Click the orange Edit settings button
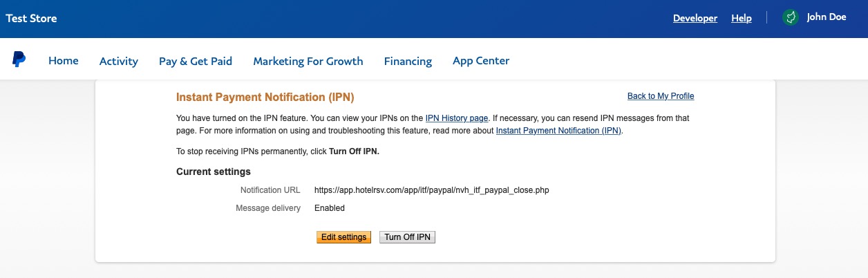The height and width of the screenshot is (278, 868). click(344, 237)
